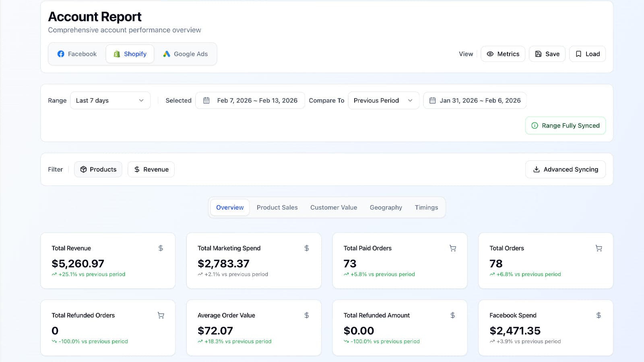
Task: Click the $72.07 average order value
Action: click(215, 331)
